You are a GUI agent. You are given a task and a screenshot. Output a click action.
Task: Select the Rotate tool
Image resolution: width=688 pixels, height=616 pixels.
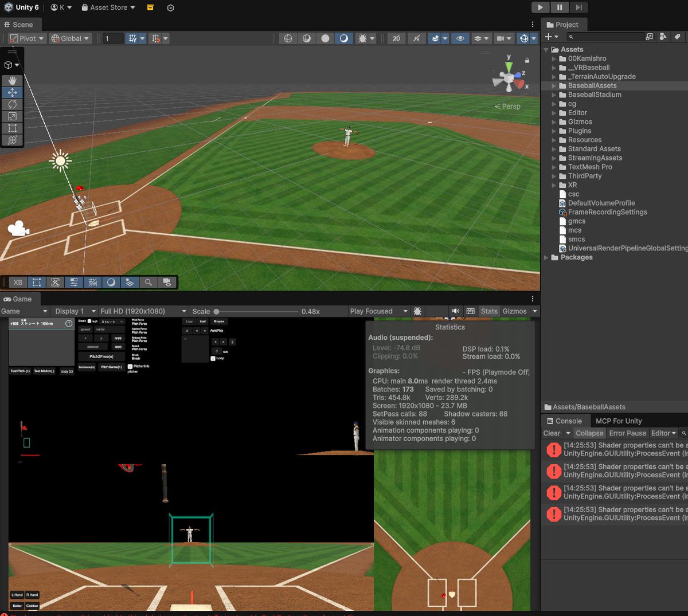(12, 104)
